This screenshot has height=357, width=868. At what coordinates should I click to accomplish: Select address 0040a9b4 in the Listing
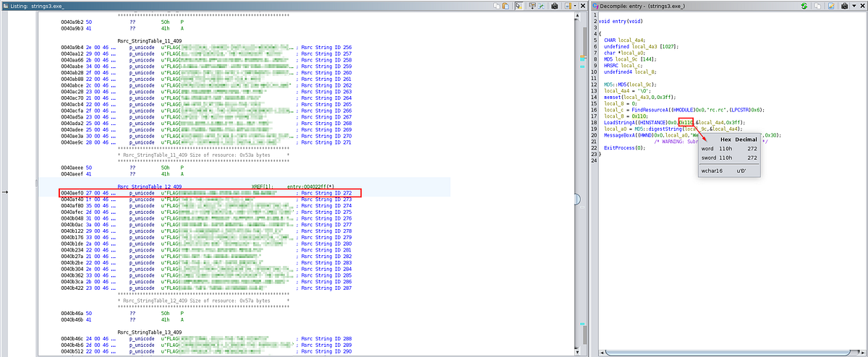point(74,48)
